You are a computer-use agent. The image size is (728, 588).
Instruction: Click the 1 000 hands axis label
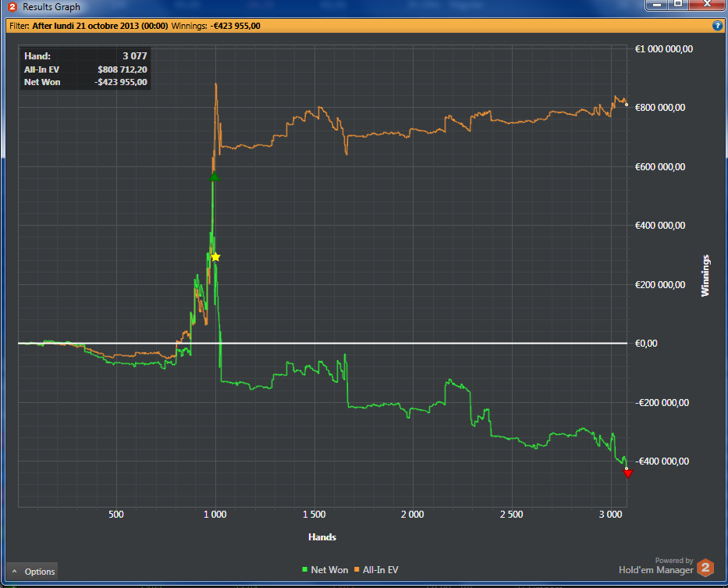tap(215, 514)
